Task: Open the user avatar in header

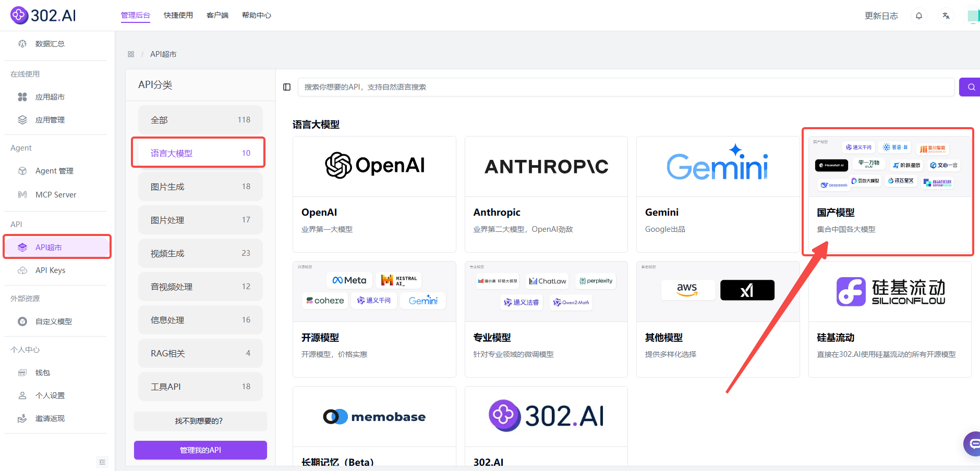Action: 974,16
